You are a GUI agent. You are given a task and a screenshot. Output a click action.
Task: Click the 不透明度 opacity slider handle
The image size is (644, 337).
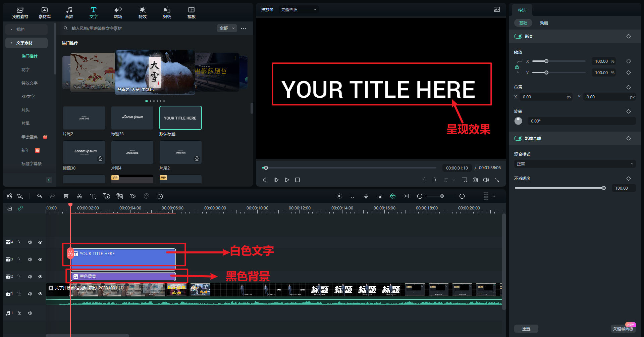click(x=604, y=188)
